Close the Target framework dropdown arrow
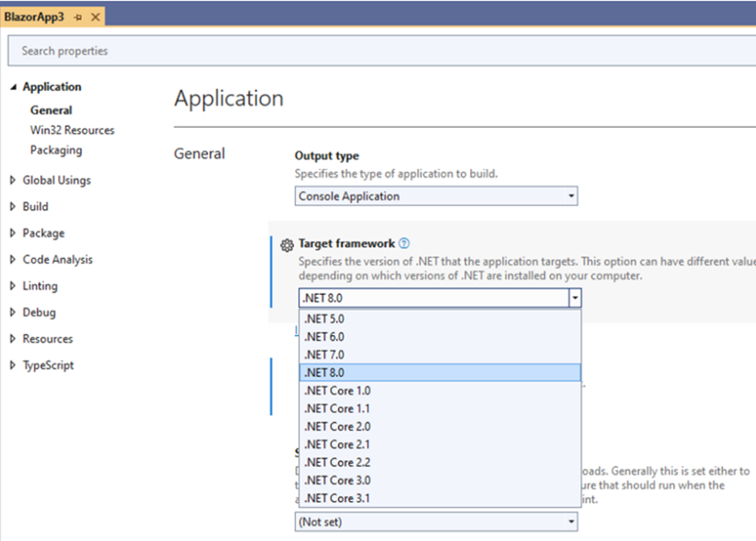 point(574,298)
